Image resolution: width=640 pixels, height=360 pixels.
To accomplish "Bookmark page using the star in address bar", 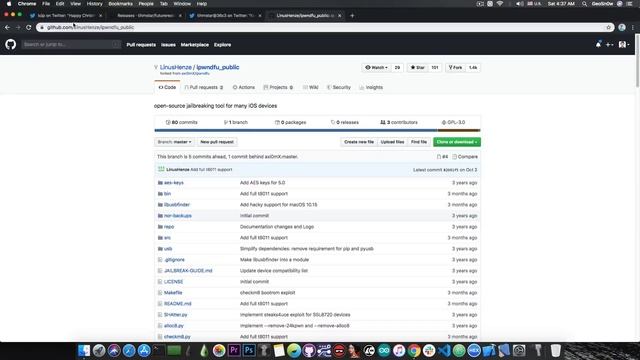I will point(608,27).
